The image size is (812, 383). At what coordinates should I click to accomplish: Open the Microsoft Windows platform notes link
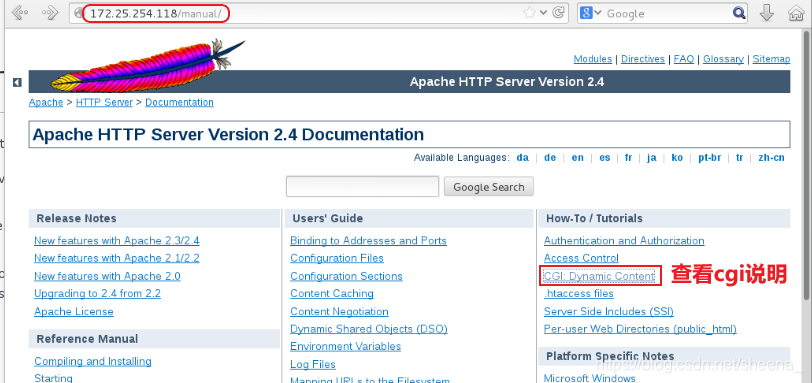point(589,378)
